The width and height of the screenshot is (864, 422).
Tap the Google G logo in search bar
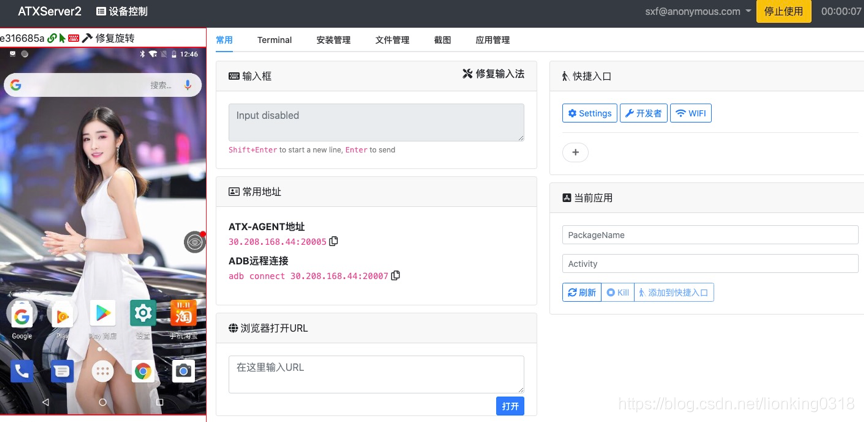pyautogui.click(x=15, y=85)
